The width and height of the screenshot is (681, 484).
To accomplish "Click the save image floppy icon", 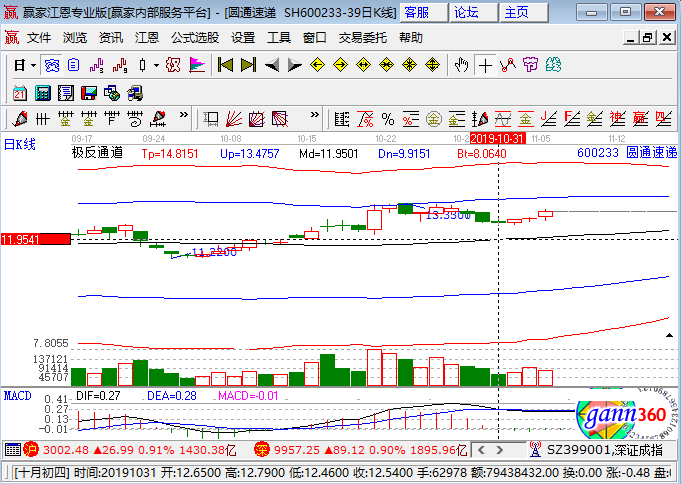I will point(89,93).
